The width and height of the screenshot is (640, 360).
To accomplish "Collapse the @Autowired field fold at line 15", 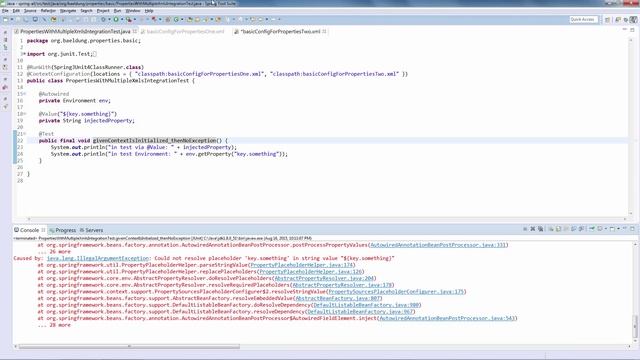I will click(x=24, y=94).
